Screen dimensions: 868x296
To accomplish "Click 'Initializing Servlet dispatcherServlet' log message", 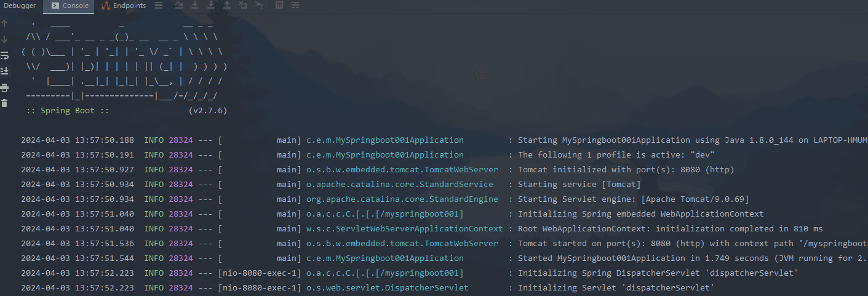I will 616,288.
